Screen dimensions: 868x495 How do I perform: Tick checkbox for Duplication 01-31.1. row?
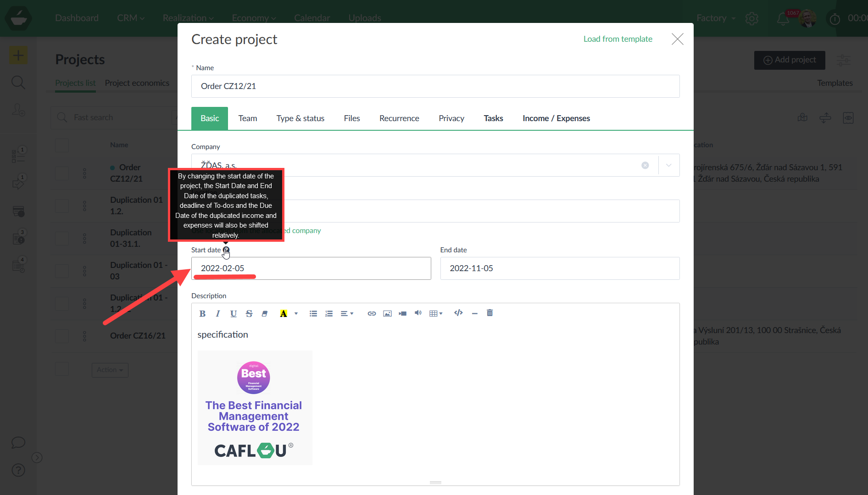point(62,239)
